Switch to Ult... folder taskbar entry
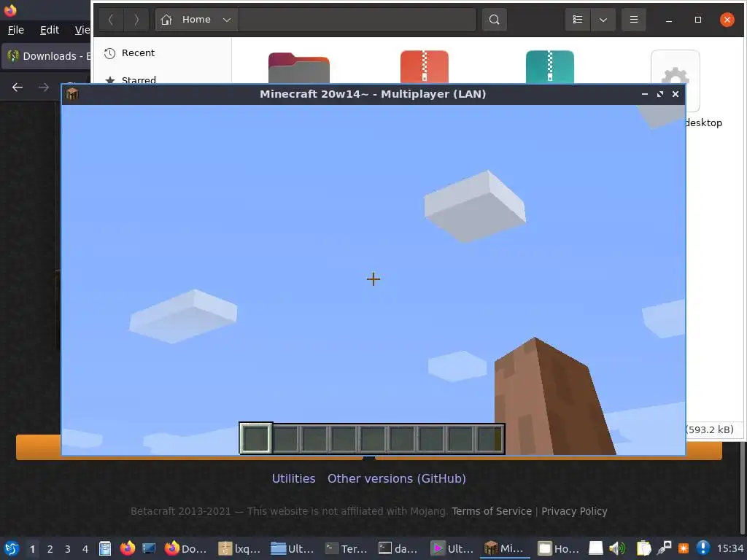The width and height of the screenshot is (747, 560). pos(293,548)
